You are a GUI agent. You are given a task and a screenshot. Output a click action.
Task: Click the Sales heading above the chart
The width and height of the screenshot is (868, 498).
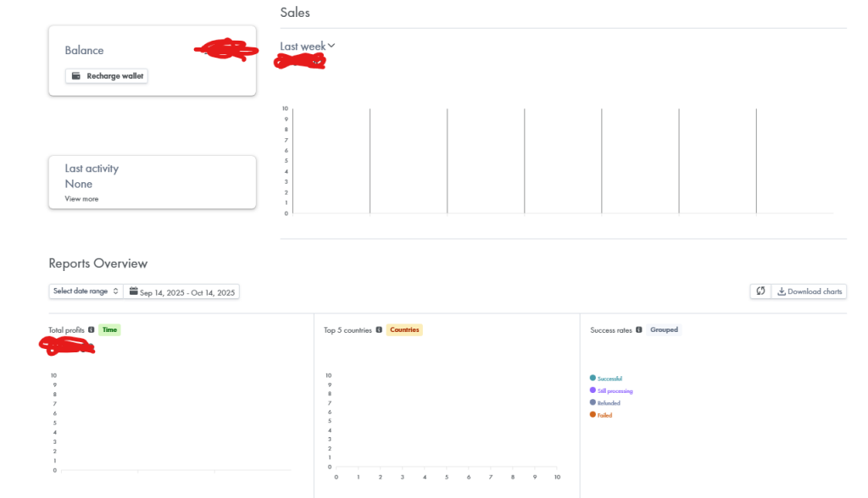click(295, 13)
